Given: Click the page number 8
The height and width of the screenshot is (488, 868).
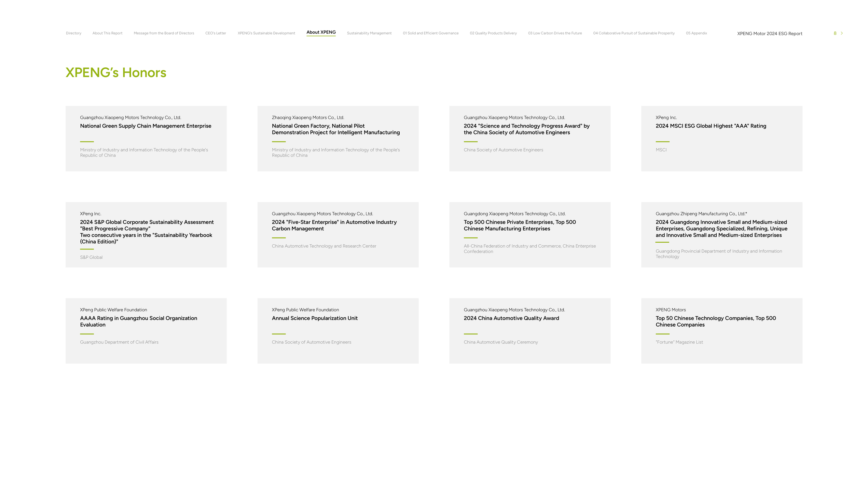Looking at the screenshot, I should pos(835,33).
